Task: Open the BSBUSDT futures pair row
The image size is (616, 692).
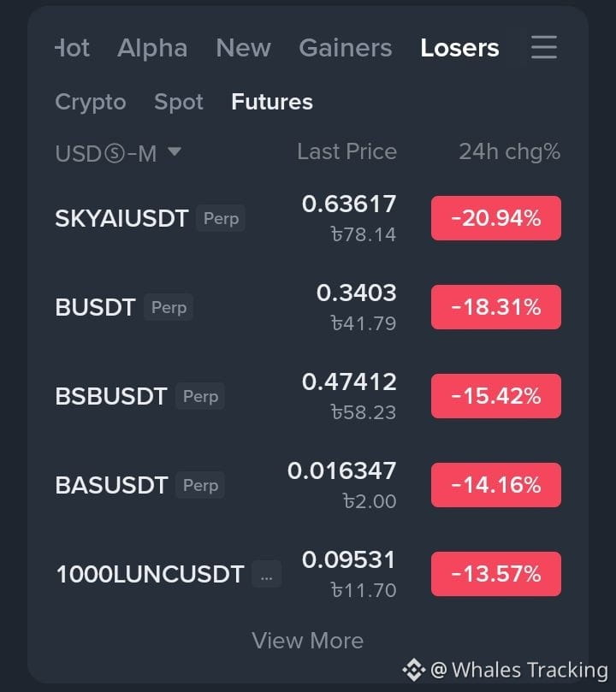Action: 308,396
